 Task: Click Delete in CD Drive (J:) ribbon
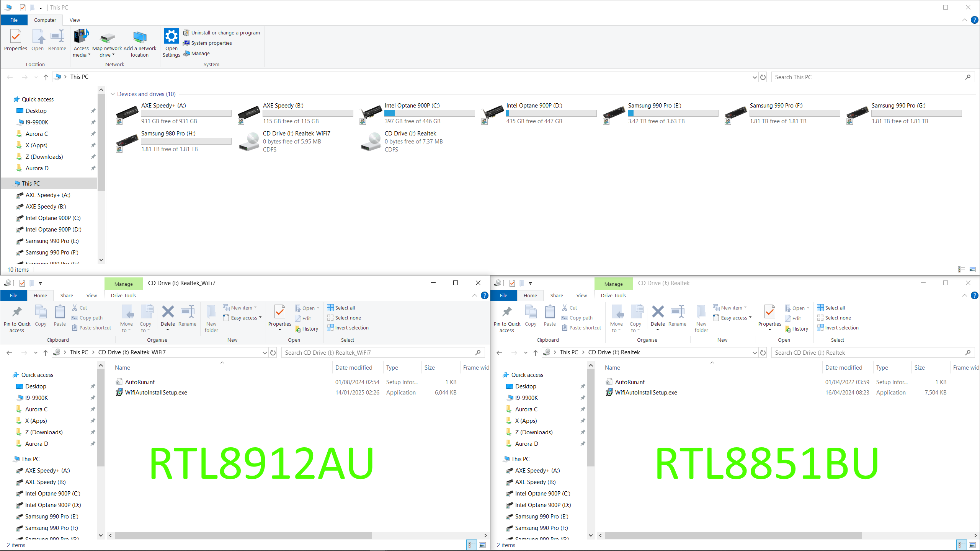coord(658,318)
